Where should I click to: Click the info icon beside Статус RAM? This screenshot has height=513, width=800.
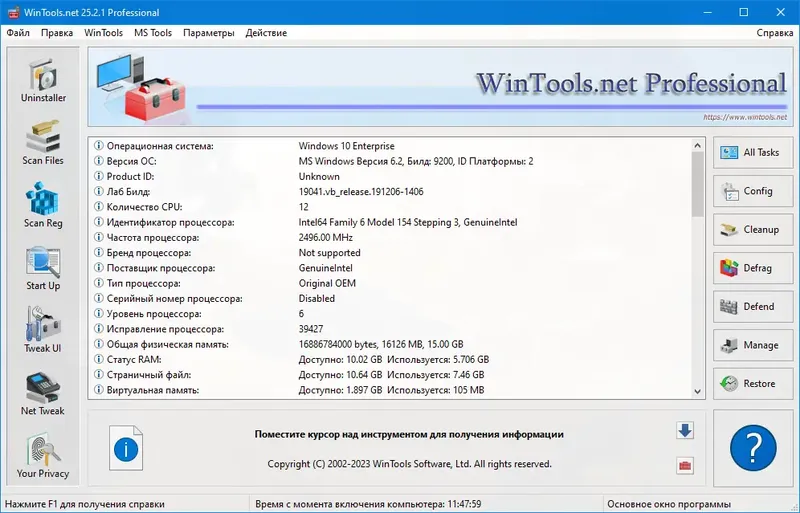(x=99, y=359)
